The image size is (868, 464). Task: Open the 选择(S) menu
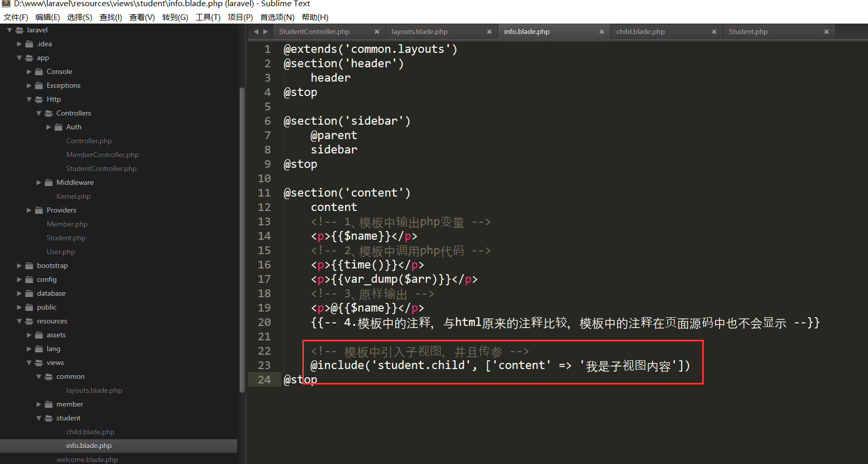point(80,17)
